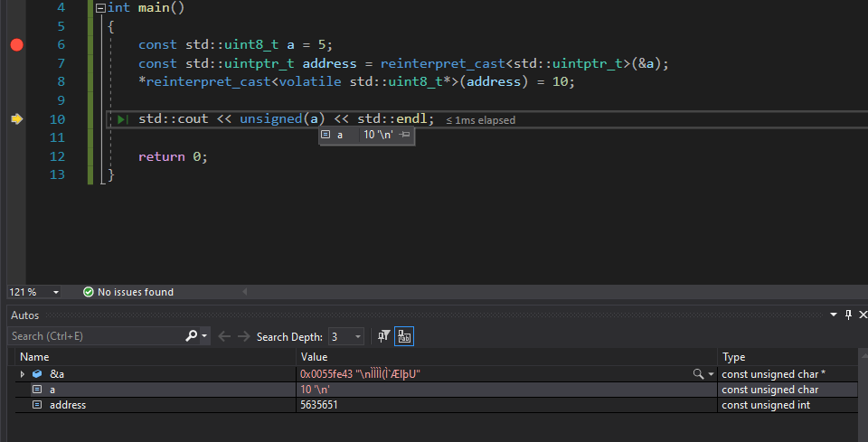Navigate forward with the right search arrow
Screen dimensions: 868x442
[243, 336]
